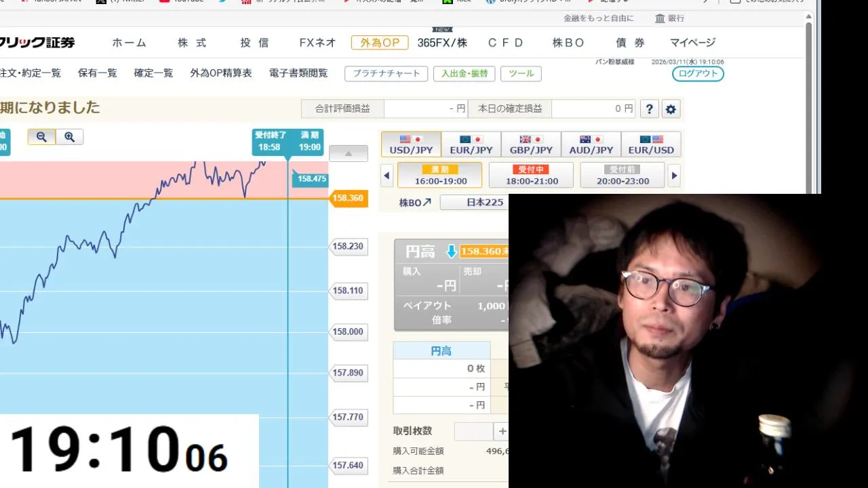868x488 pixels.
Task: Click the 円高 position table header
Action: (x=441, y=351)
